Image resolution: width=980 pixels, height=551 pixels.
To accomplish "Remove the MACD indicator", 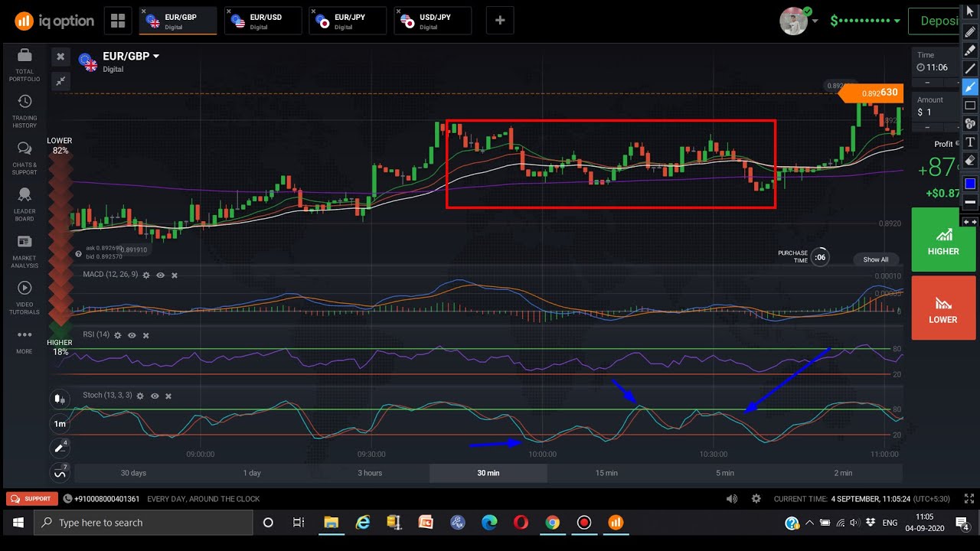I will tap(175, 275).
